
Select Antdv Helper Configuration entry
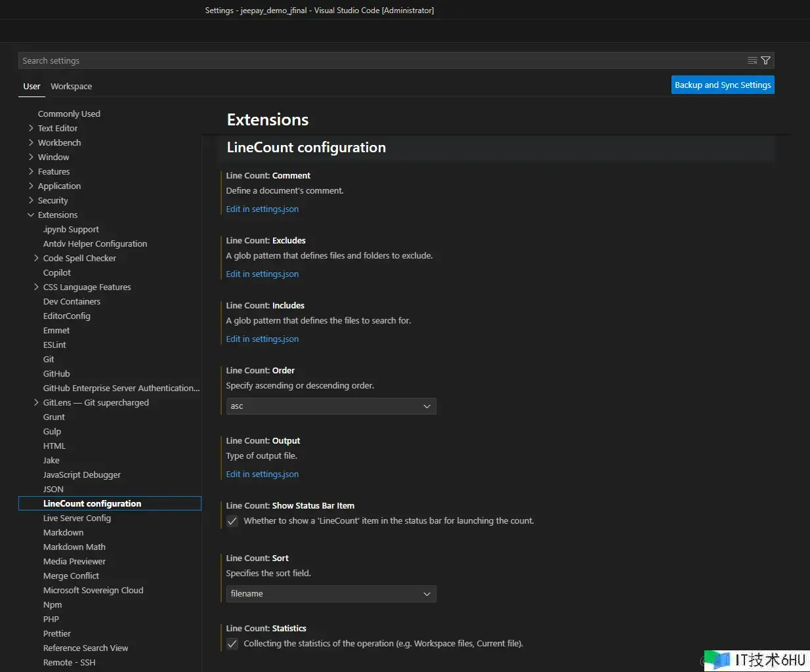95,243
